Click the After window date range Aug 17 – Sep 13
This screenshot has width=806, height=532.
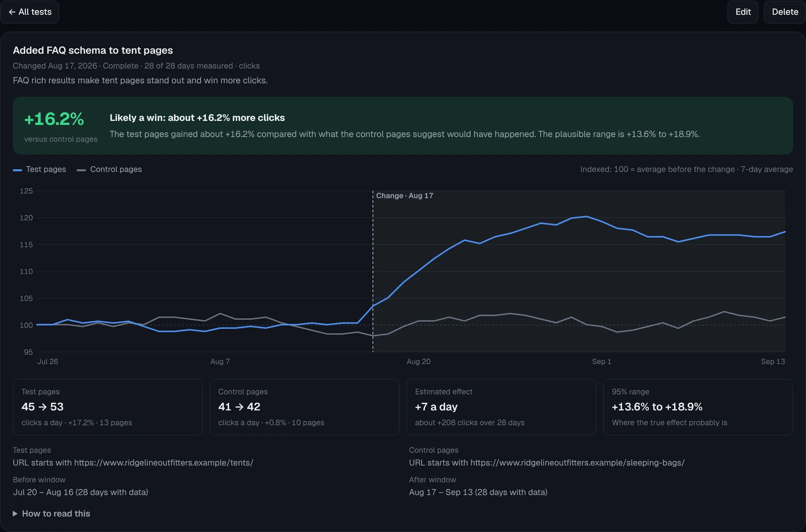pyautogui.click(x=478, y=492)
